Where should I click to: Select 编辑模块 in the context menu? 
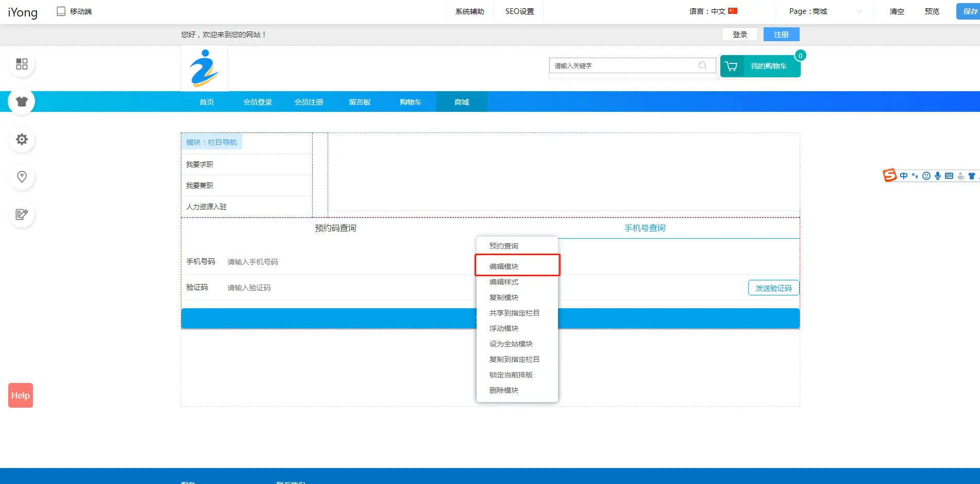click(x=504, y=266)
